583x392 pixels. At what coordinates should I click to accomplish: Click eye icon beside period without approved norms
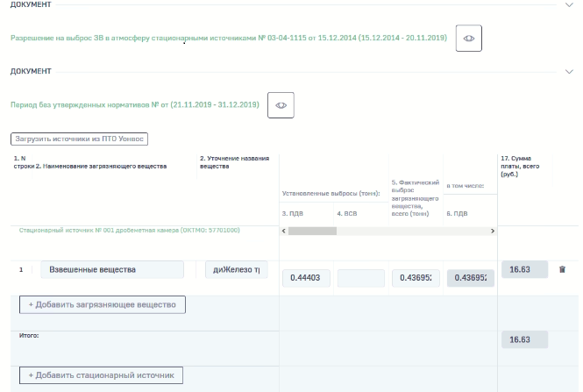point(281,104)
